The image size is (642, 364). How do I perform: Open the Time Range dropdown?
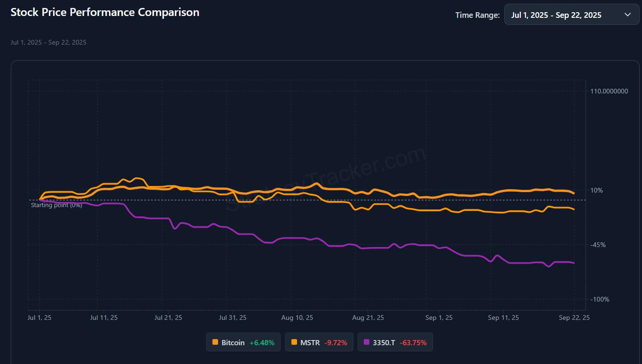(571, 15)
